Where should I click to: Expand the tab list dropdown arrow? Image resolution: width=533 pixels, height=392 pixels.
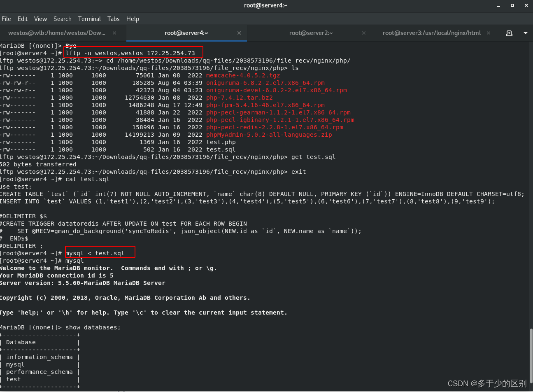(525, 33)
